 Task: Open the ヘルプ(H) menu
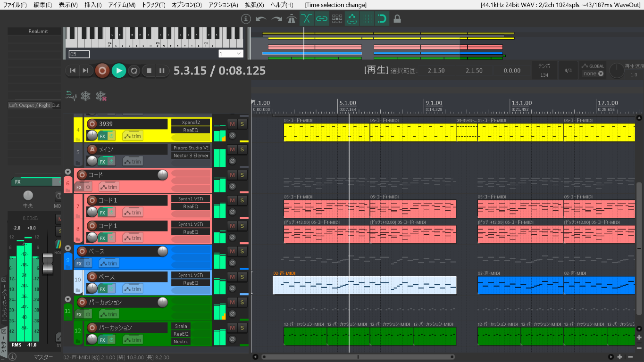pos(282,5)
